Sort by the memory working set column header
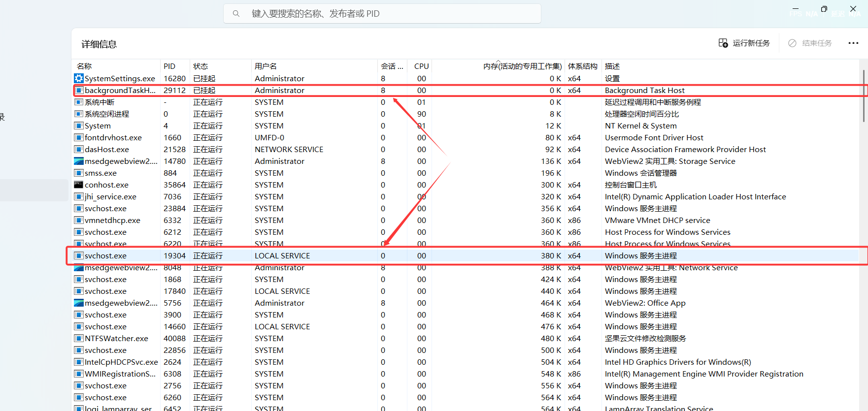This screenshot has height=411, width=868. 522,66
